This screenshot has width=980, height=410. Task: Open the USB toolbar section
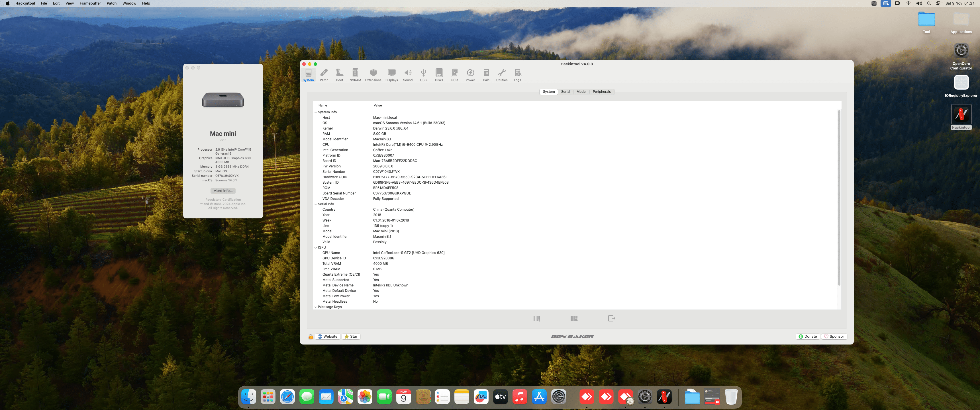[x=423, y=75]
